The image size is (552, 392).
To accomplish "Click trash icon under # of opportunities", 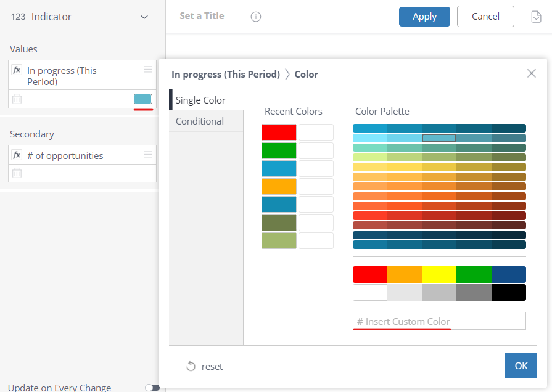I will coord(17,173).
